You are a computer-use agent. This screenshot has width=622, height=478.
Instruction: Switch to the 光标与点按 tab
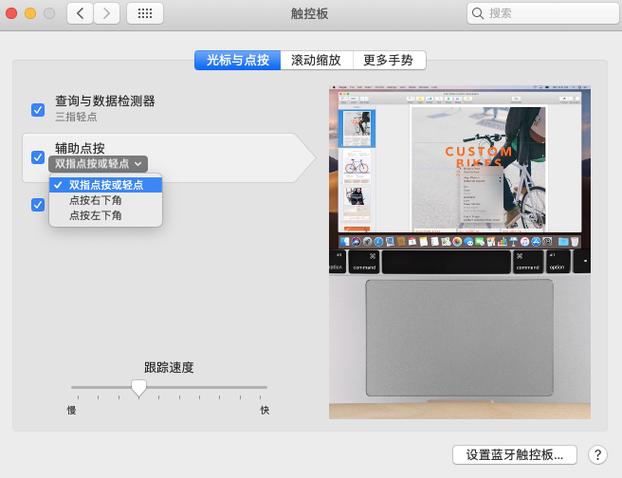pos(238,60)
